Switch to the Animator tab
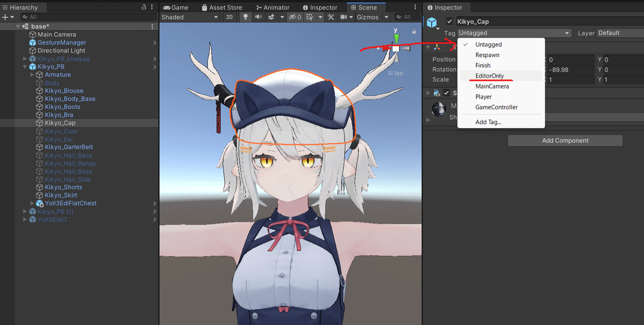644x325 pixels. (273, 8)
